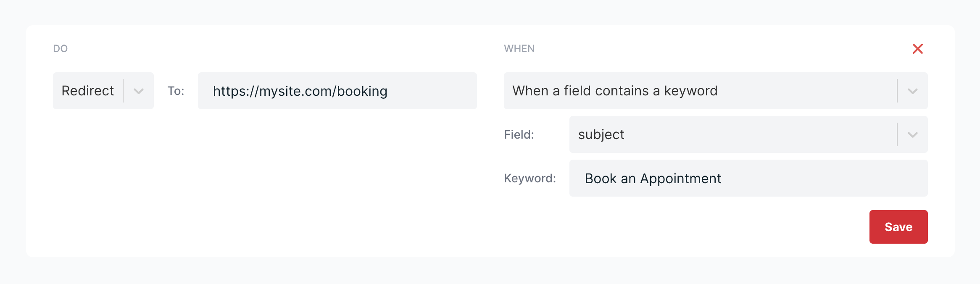
Task: Expand the subject field dropdown
Action: coord(731,134)
